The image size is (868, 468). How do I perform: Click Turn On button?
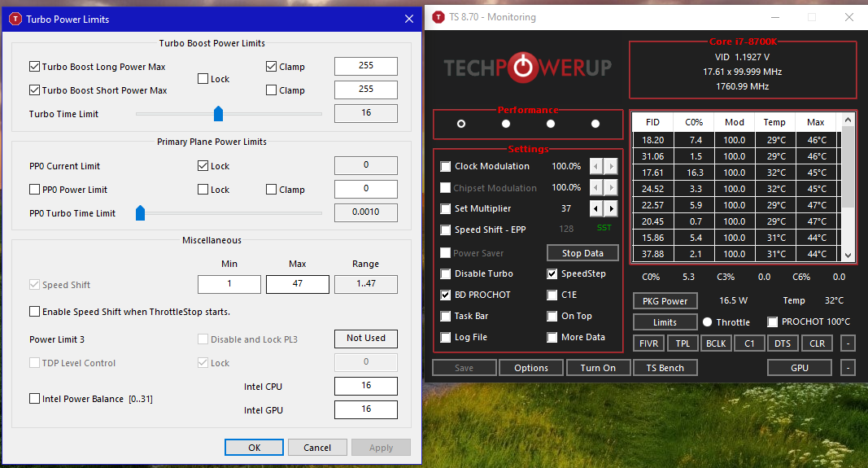[598, 368]
